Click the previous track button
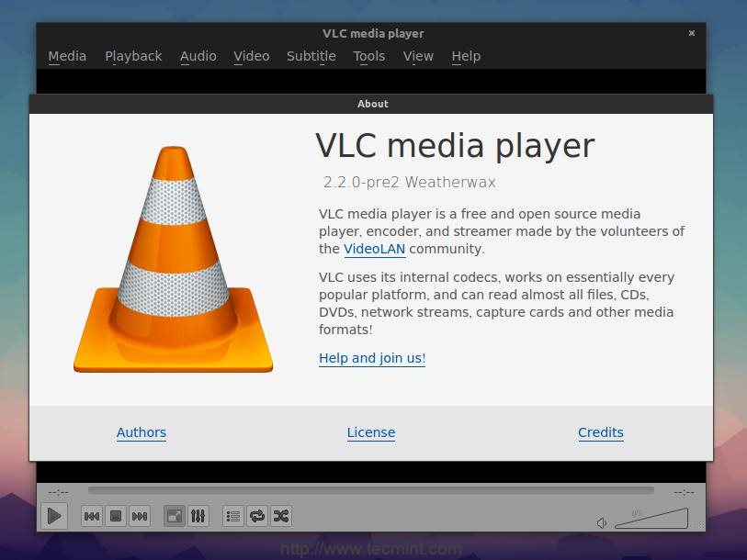747x560 pixels. point(92,516)
